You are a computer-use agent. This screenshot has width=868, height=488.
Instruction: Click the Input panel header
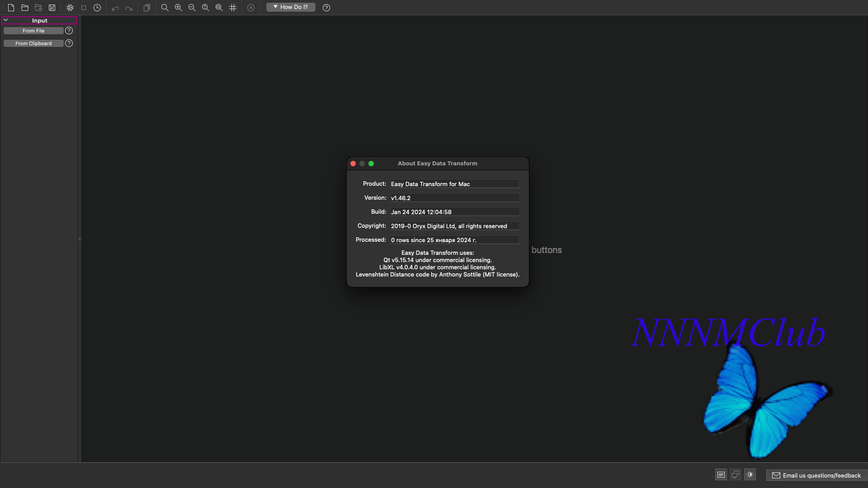pyautogui.click(x=40, y=20)
